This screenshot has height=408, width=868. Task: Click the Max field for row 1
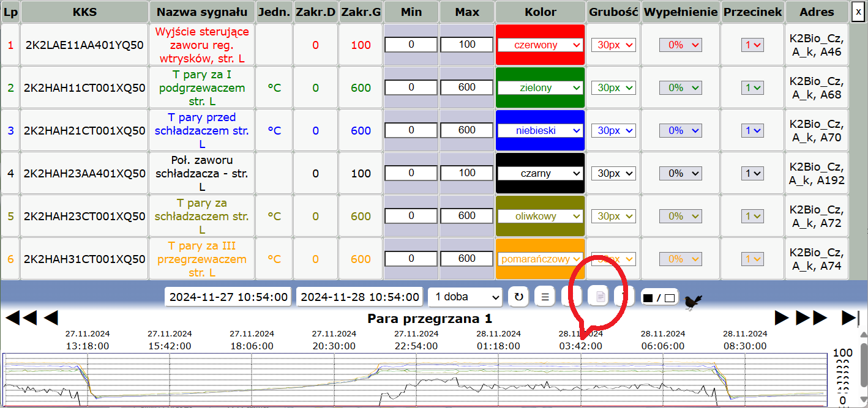click(466, 45)
